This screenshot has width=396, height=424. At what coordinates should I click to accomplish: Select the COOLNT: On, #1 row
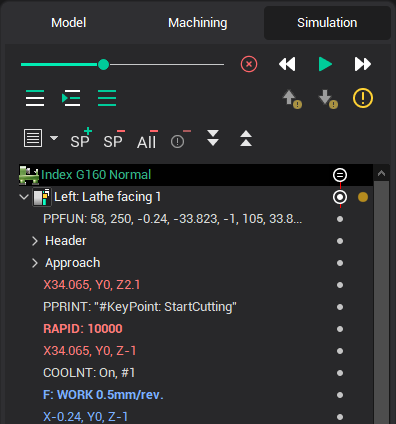pyautogui.click(x=196, y=373)
